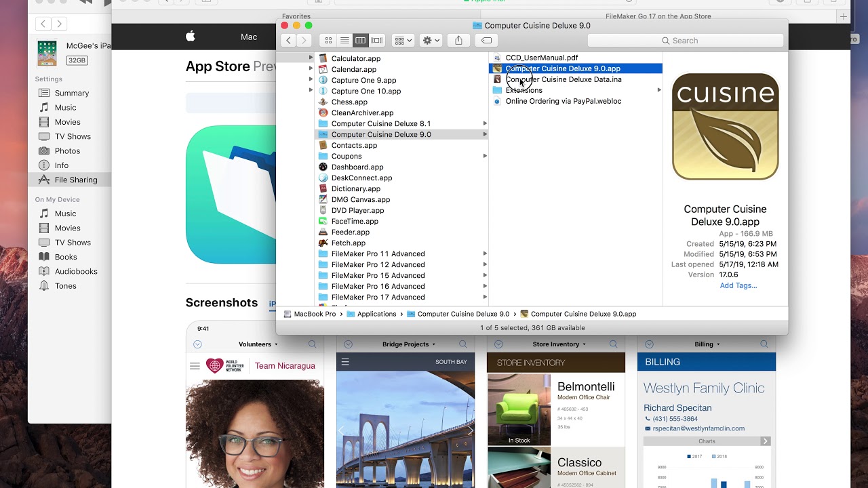The width and height of the screenshot is (868, 488).
Task: Open Tones under On My Device
Action: coord(65,285)
